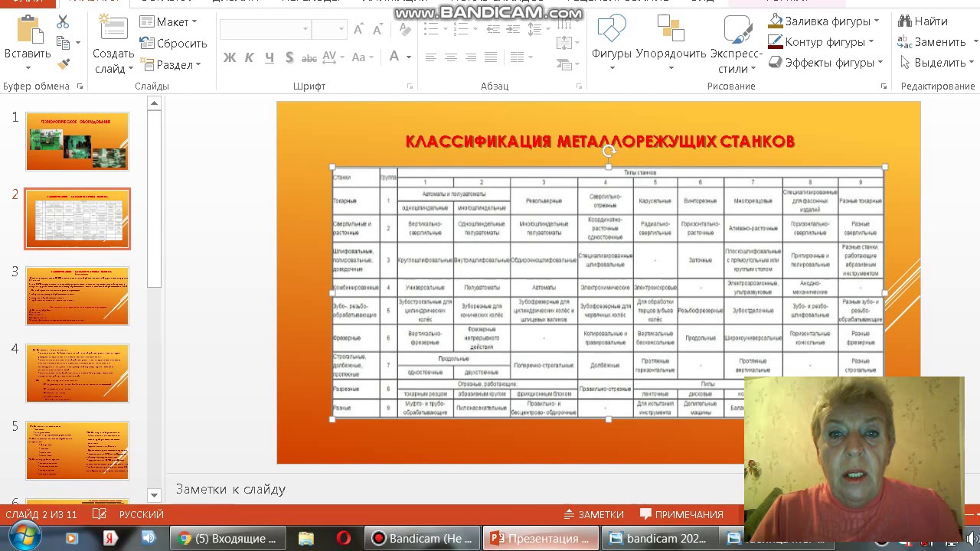This screenshot has height=551, width=980.
Task: Select slide 4 thumbnail
Action: pos(77,373)
